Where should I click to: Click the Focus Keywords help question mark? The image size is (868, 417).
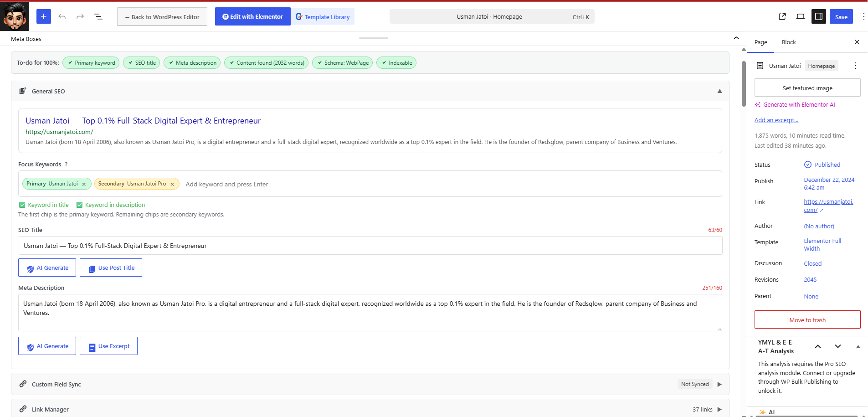point(66,165)
